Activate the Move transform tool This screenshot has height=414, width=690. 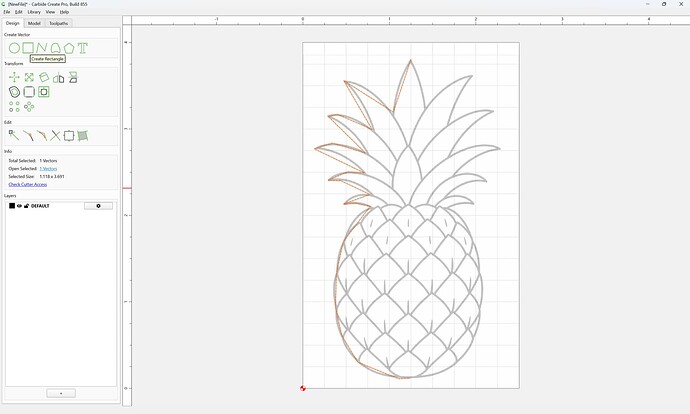tap(14, 77)
